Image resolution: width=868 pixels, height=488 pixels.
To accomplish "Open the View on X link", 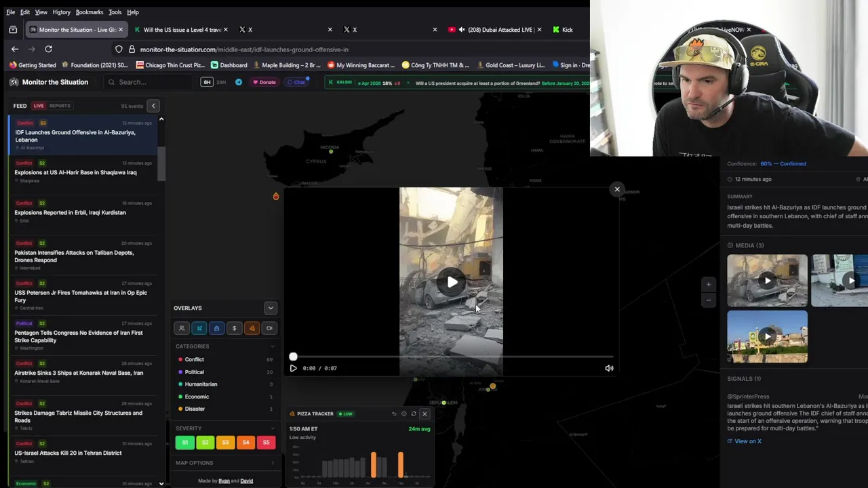I will (x=748, y=441).
